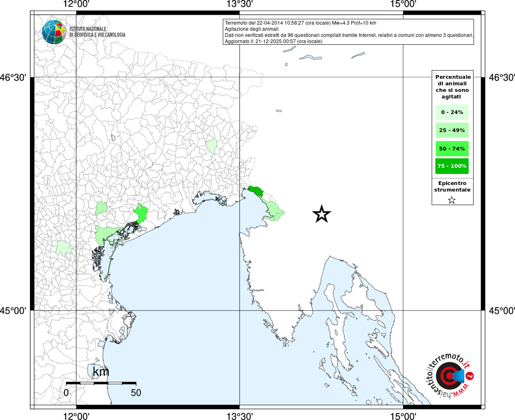Click the INGV globe logo
This screenshot has width=515, height=420.
click(x=54, y=32)
